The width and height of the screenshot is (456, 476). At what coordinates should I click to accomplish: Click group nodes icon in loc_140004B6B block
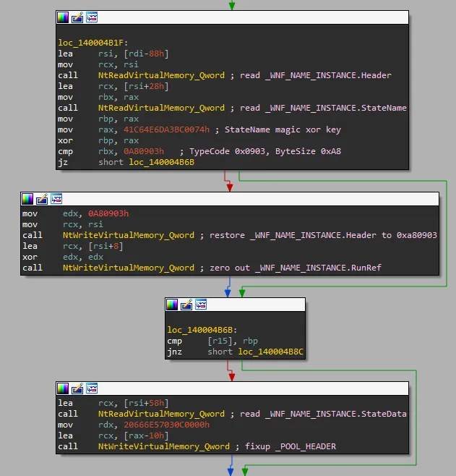tap(201, 305)
